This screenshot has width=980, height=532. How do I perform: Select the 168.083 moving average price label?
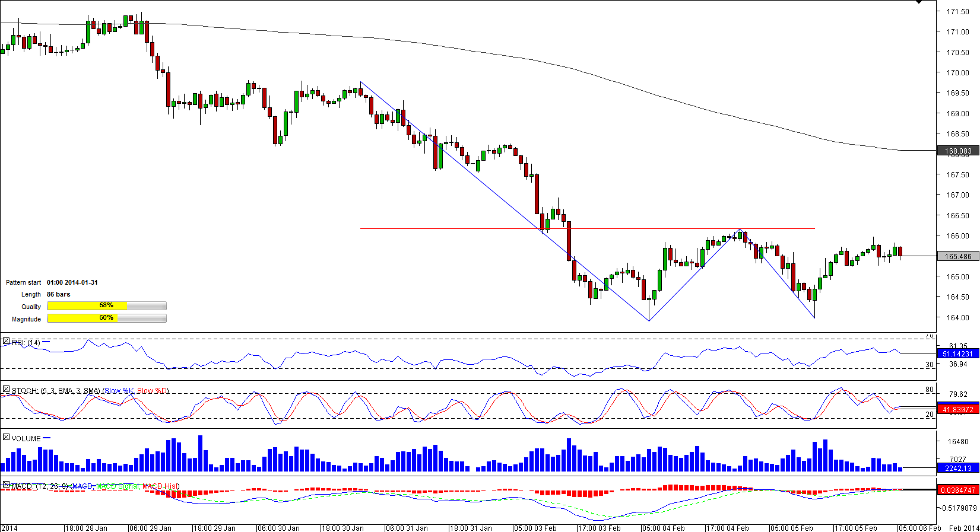(x=958, y=151)
